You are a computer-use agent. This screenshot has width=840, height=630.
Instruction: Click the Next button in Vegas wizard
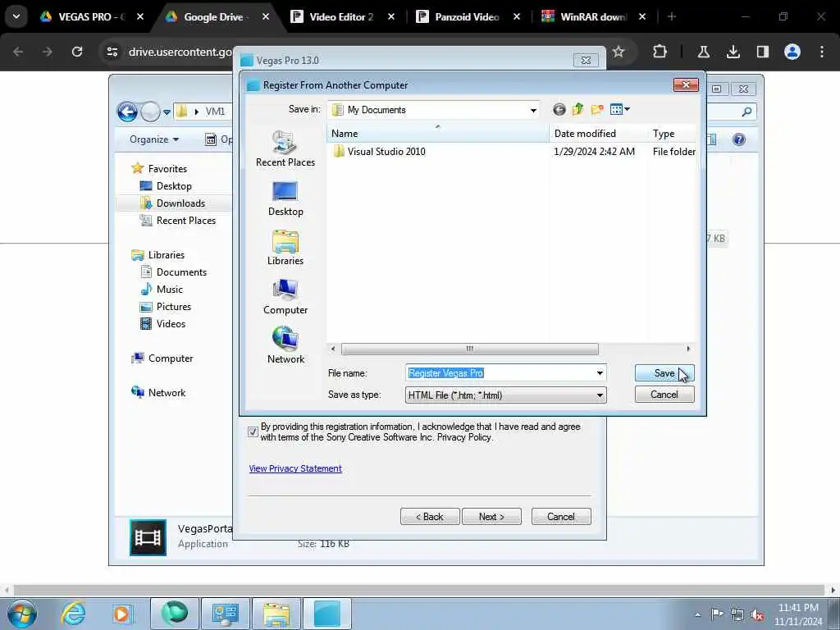(x=491, y=517)
